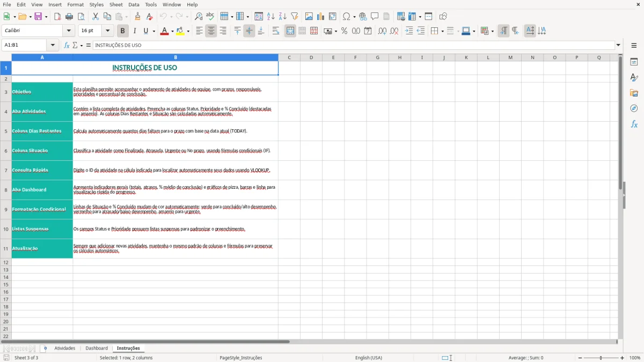Toggle Left-To-Right text direction

(x=503, y=31)
